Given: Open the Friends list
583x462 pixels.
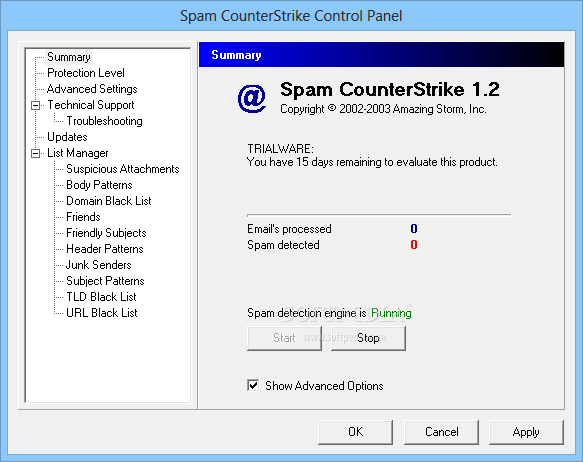Looking at the screenshot, I should pos(83,217).
